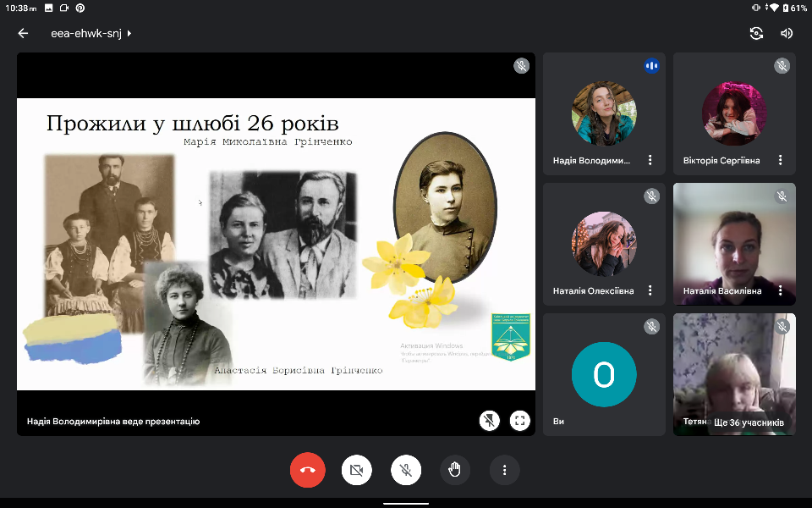Image resolution: width=812 pixels, height=508 pixels.
Task: Open options menu for Наталія Василівна tile
Action: pyautogui.click(x=780, y=290)
